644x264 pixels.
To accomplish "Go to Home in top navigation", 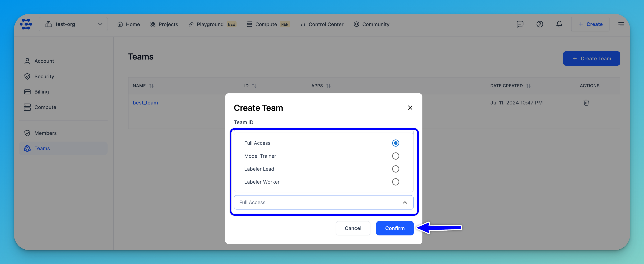I will pos(129,24).
